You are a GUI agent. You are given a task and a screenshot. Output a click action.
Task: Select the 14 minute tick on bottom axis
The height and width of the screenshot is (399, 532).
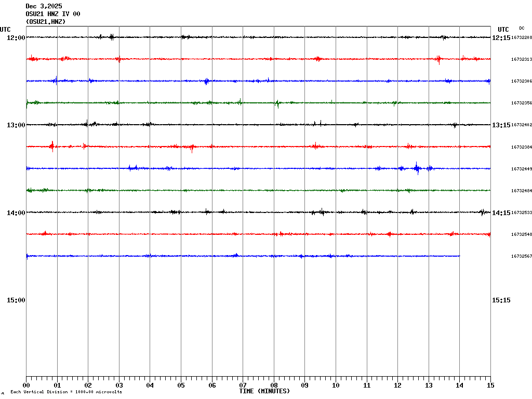point(459,385)
